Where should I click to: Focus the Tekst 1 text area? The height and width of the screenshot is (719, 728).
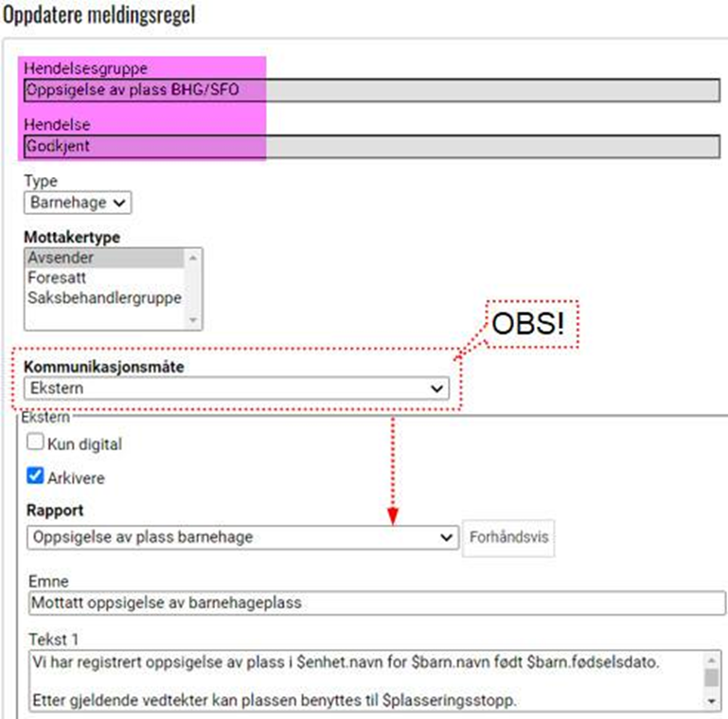tap(364, 679)
